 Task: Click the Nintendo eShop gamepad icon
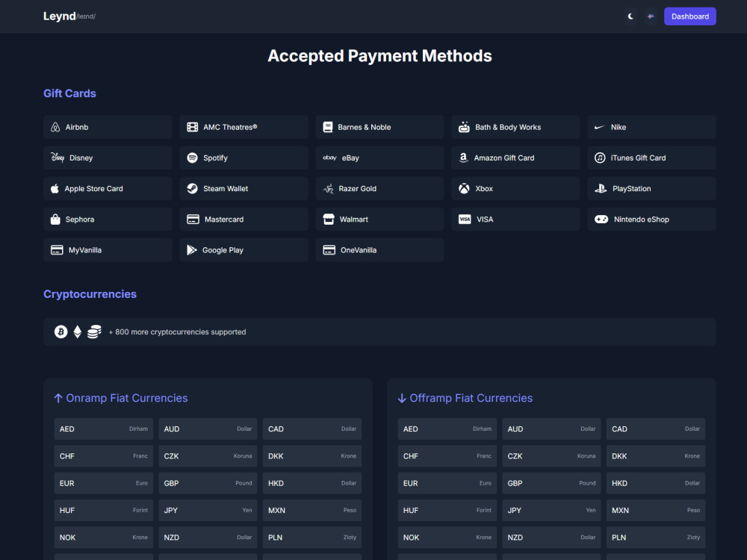(601, 219)
